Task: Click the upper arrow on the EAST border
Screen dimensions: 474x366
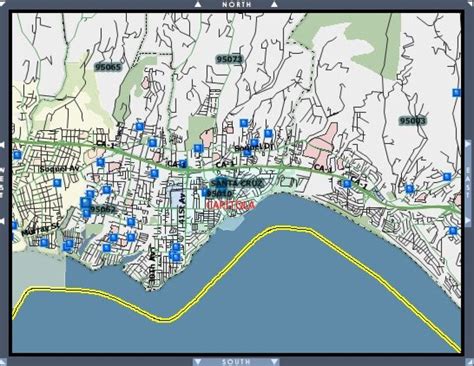Action: point(469,145)
